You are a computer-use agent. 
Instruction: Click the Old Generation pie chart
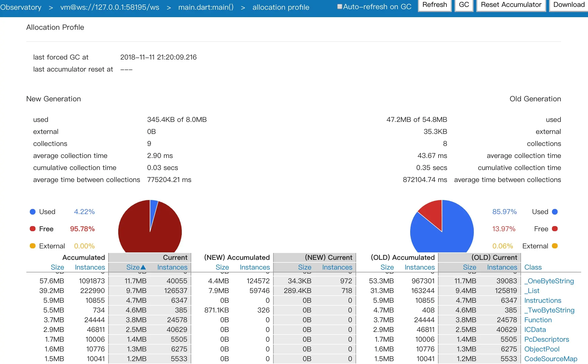point(442,226)
